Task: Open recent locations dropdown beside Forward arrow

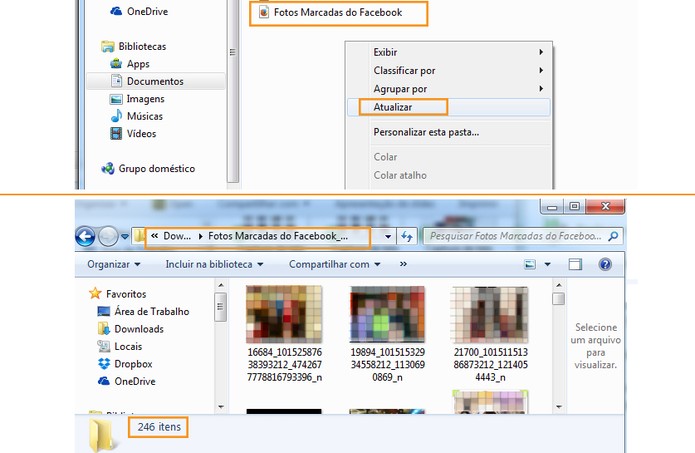Action: point(125,237)
